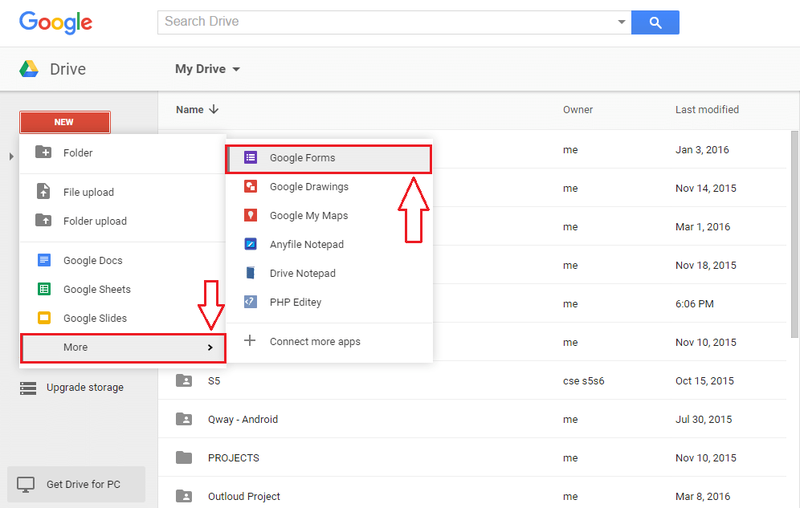The height and width of the screenshot is (508, 800).
Task: Click the Google Sheets icon
Action: [44, 289]
